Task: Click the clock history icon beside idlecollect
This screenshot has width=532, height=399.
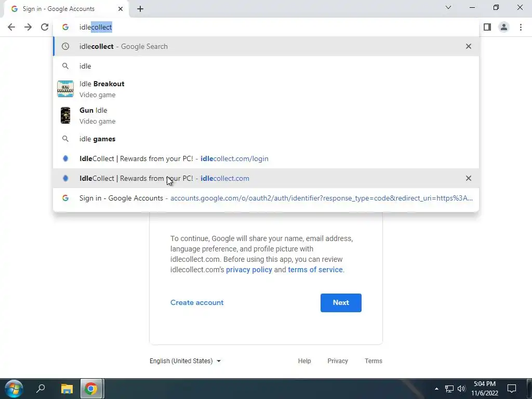Action: pos(65,46)
